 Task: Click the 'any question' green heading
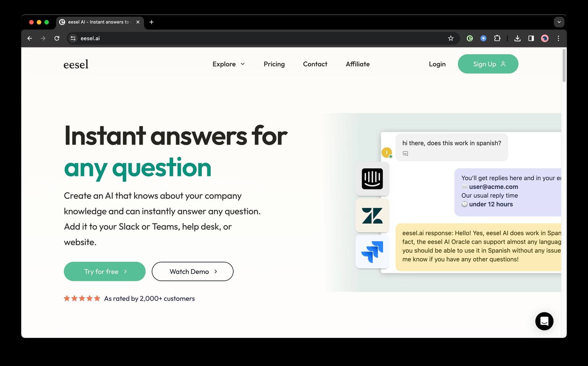[x=138, y=168]
